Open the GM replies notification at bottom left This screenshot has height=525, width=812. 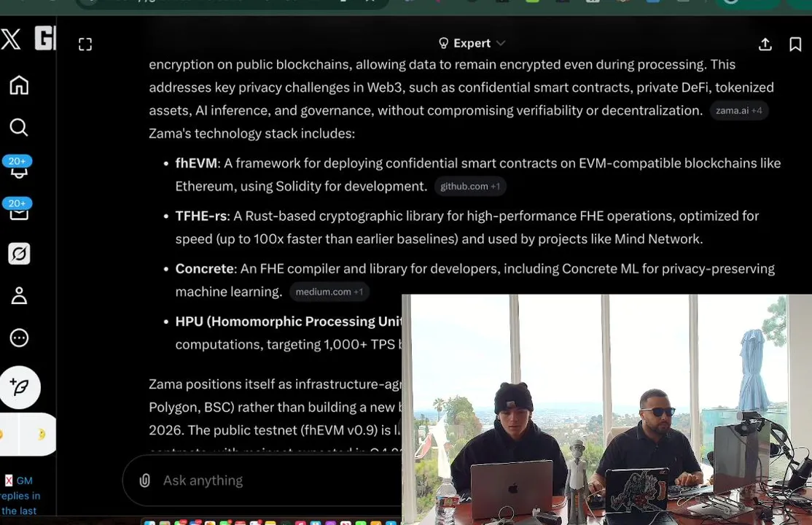point(20,495)
